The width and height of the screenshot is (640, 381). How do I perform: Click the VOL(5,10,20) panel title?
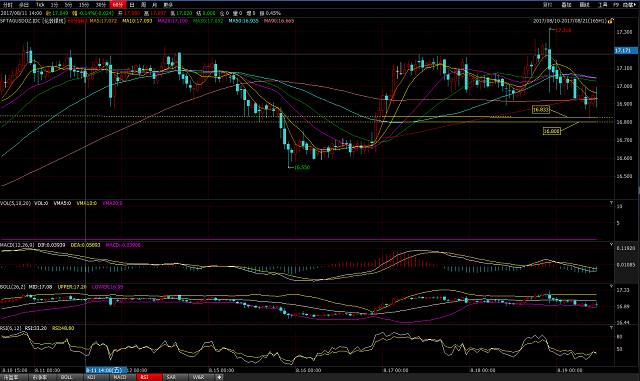(x=16, y=203)
